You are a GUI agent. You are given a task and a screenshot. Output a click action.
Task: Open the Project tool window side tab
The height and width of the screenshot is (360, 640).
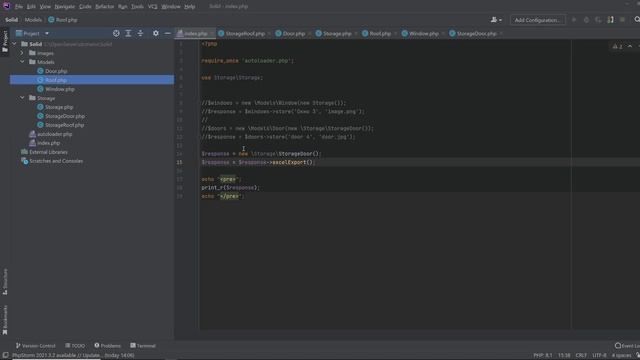(5, 41)
